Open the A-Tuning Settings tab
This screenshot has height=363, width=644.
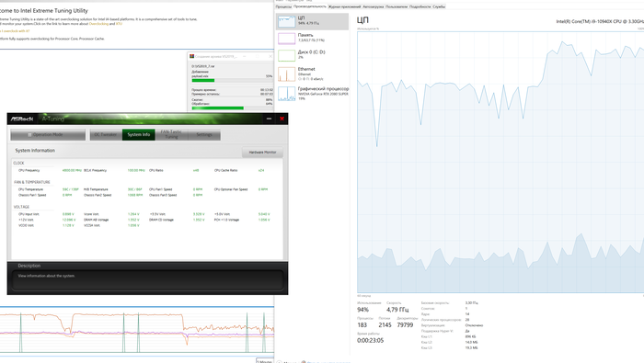point(204,134)
